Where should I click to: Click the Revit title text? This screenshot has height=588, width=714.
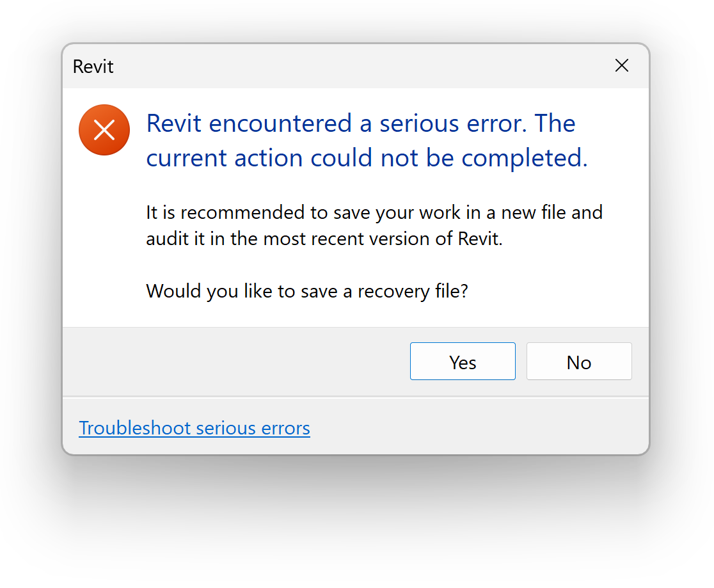[93, 67]
